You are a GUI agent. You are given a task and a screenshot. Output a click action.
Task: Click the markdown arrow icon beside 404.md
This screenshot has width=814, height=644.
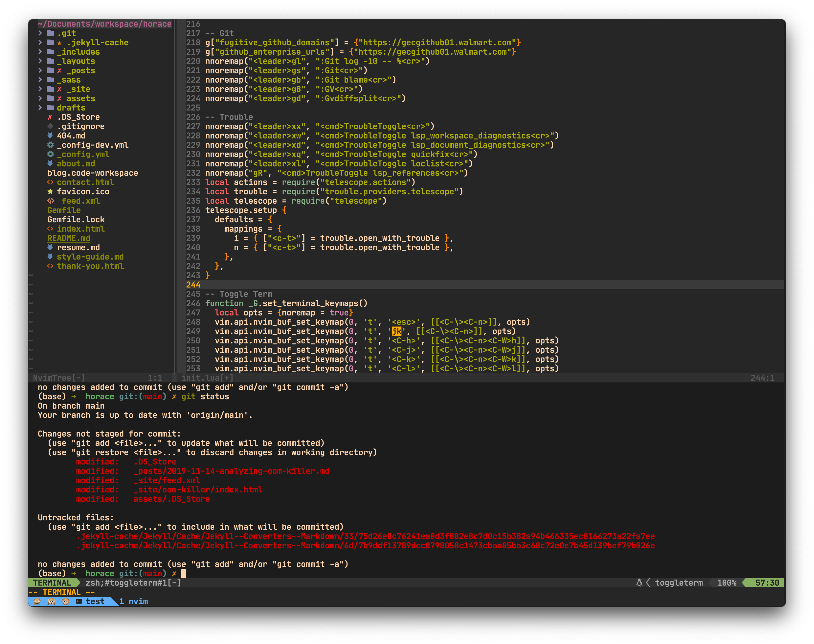click(50, 136)
